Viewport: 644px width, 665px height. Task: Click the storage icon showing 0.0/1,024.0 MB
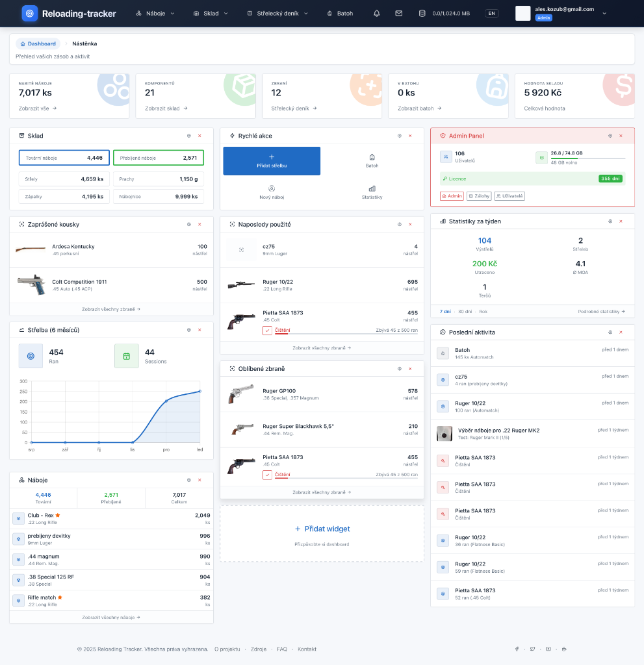point(421,13)
